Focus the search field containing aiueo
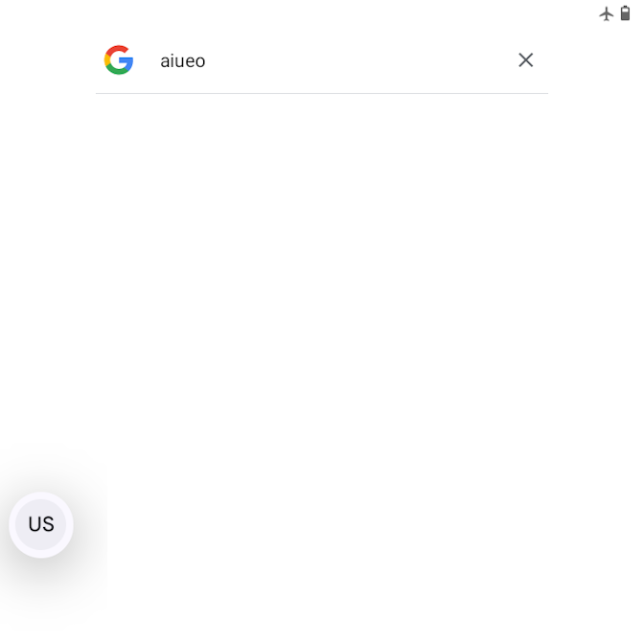 tap(322, 60)
